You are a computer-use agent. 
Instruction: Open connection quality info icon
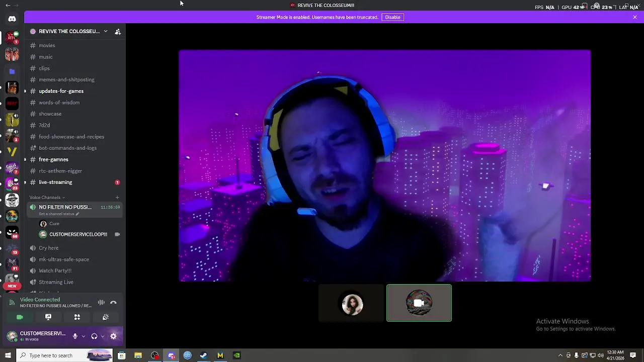[x=12, y=303]
